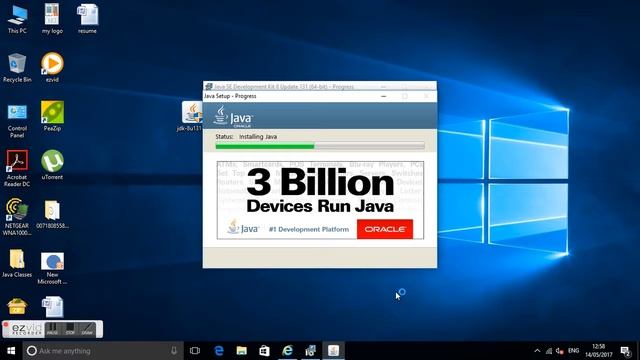Open the Action Center notifications icon
This screenshot has height=360, width=640.
click(625, 351)
